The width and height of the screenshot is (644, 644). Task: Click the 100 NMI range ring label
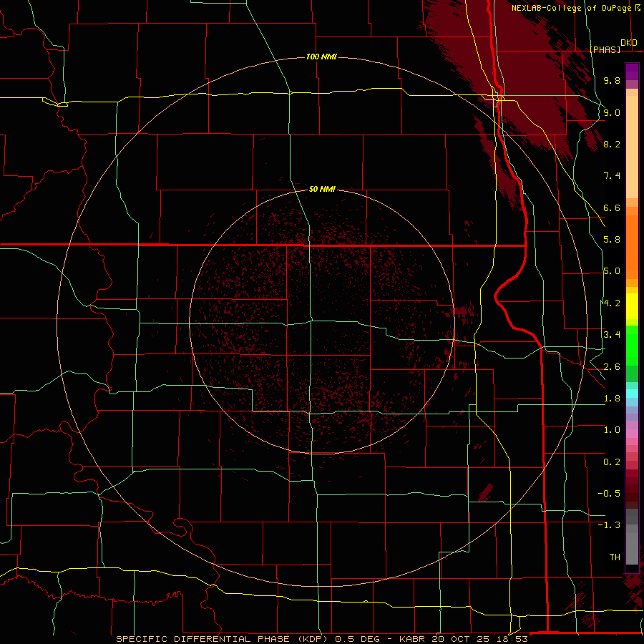point(321,57)
